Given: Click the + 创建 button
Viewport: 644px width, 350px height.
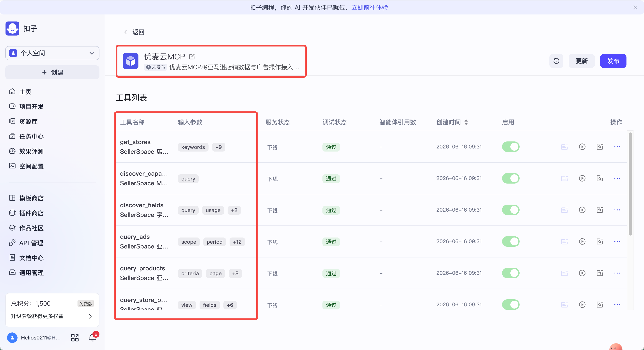Looking at the screenshot, I should pos(52,72).
